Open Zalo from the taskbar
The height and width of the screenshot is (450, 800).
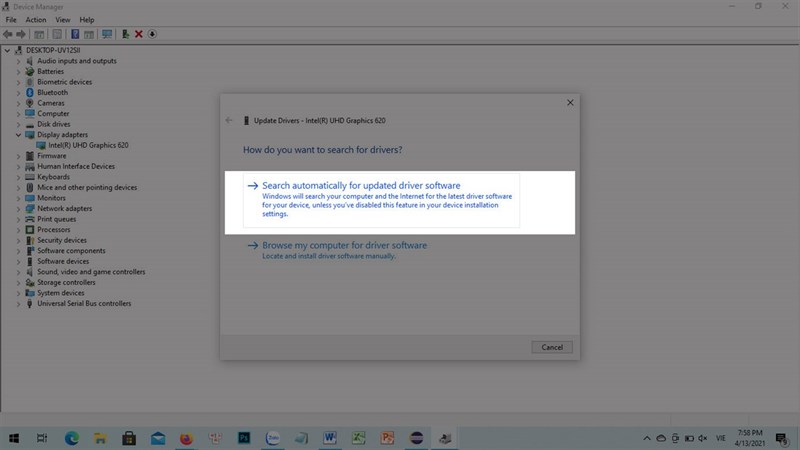(x=272, y=438)
